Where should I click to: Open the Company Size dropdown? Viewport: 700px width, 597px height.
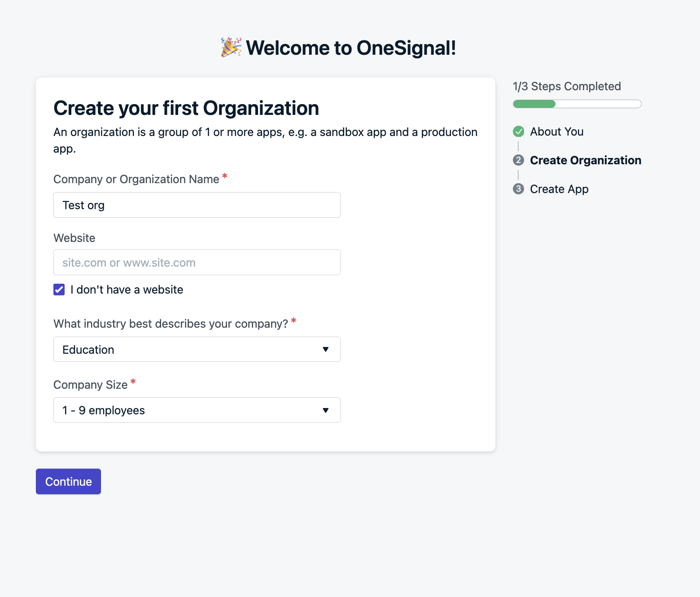pos(197,410)
